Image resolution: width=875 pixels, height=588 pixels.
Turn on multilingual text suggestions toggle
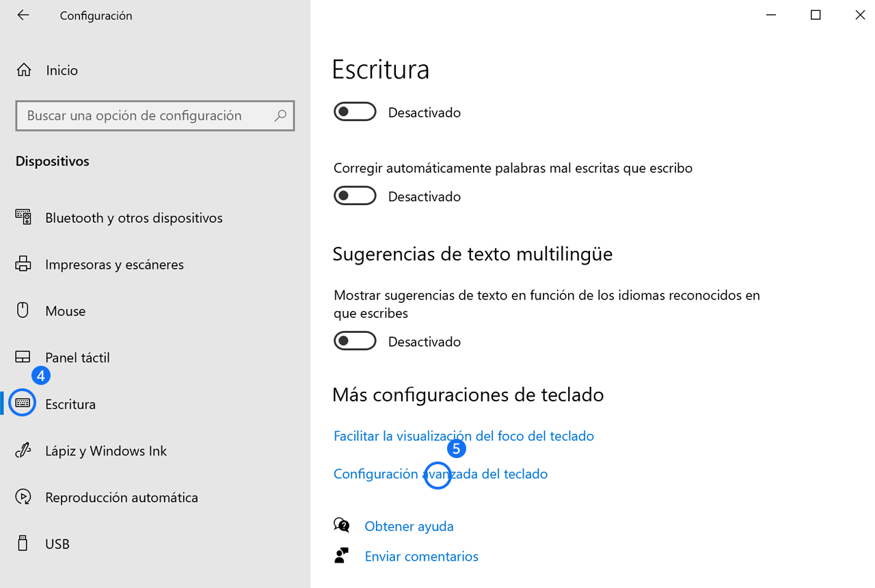click(355, 340)
